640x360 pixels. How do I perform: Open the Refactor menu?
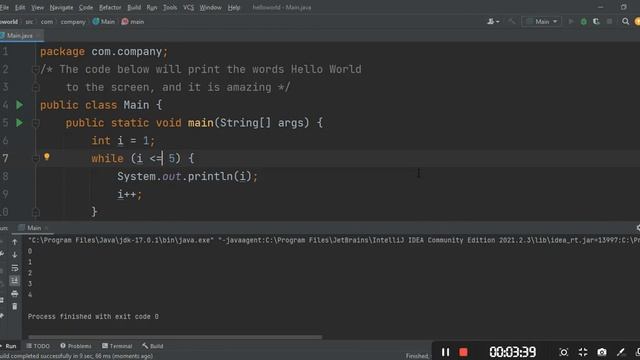[110, 7]
